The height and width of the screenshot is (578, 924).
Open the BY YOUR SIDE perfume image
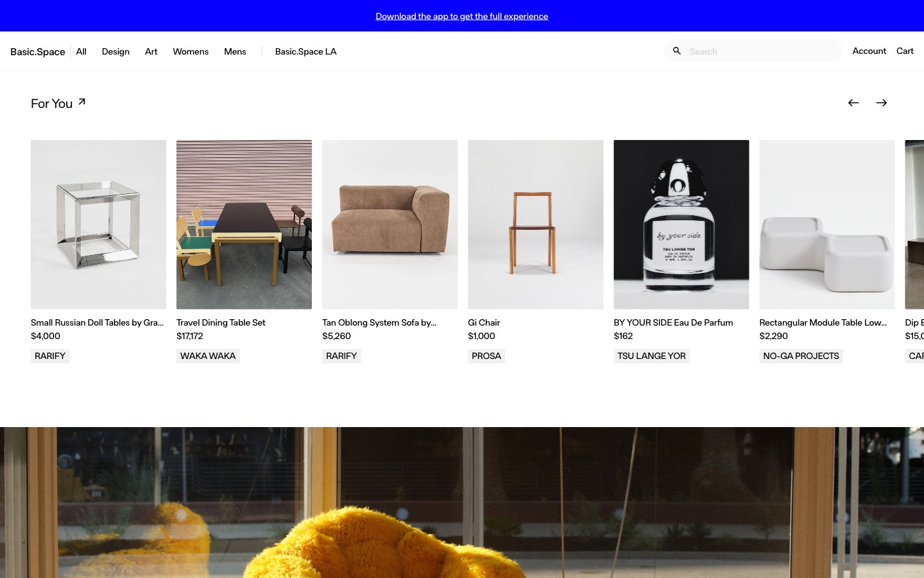coord(681,225)
